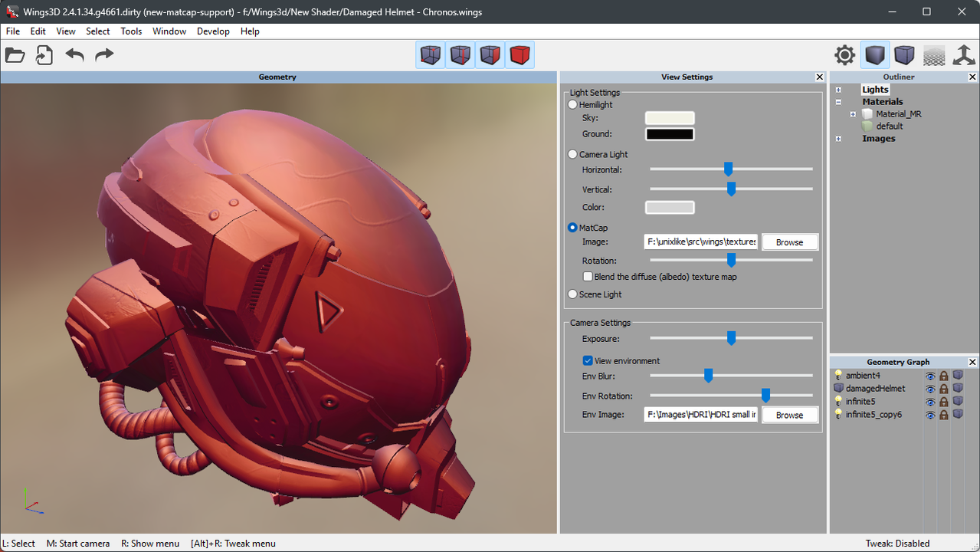Enable Blend the diffuse texture map checkbox
Screen dimensions: 980x552
pos(588,277)
